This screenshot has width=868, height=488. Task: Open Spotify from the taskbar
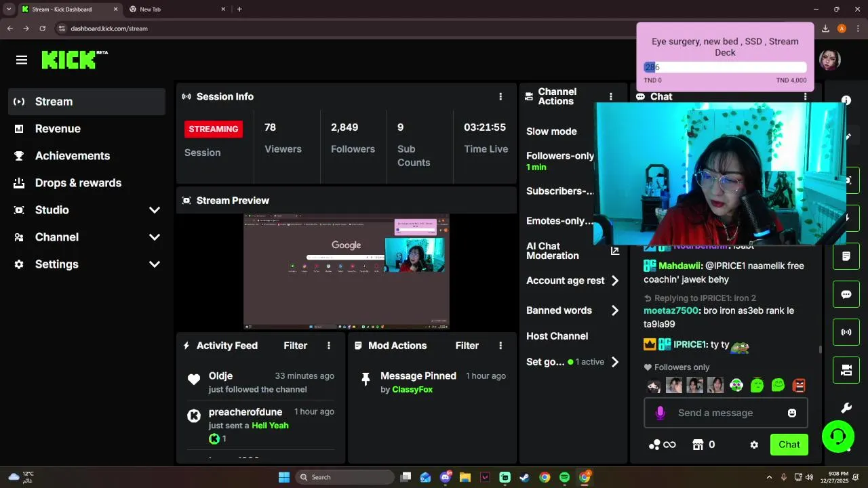pyautogui.click(x=564, y=477)
